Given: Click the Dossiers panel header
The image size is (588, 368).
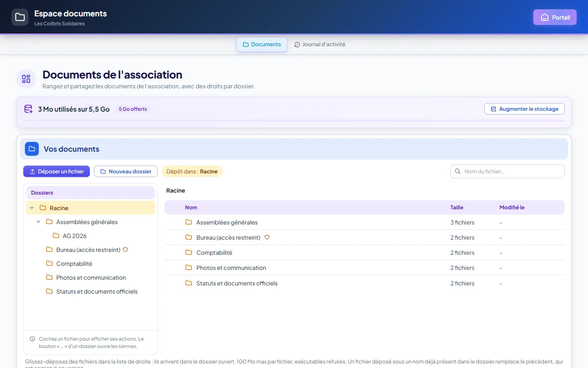Looking at the screenshot, I should coord(91,193).
